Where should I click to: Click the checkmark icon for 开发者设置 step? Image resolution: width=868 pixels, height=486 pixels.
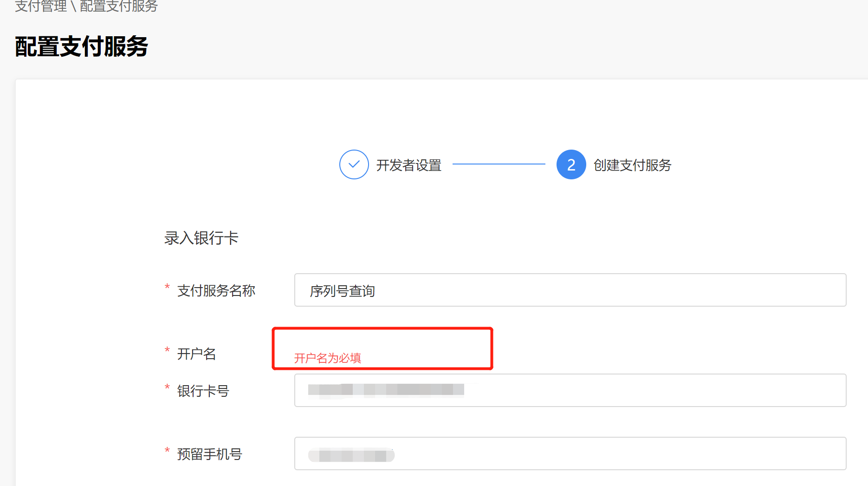pyautogui.click(x=354, y=164)
